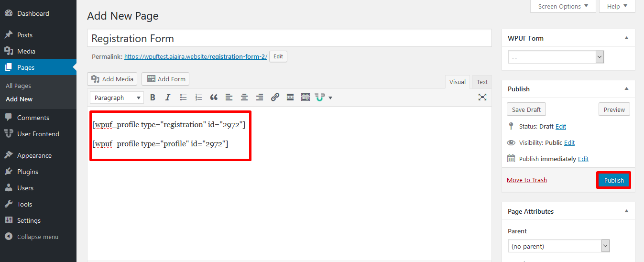Open the Posts menu

point(38,35)
